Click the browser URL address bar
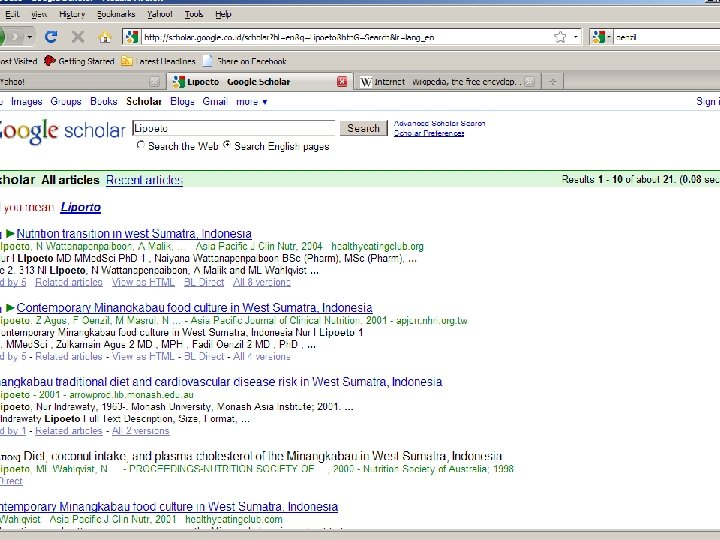Screen dimensions: 720x540 (x=347, y=37)
